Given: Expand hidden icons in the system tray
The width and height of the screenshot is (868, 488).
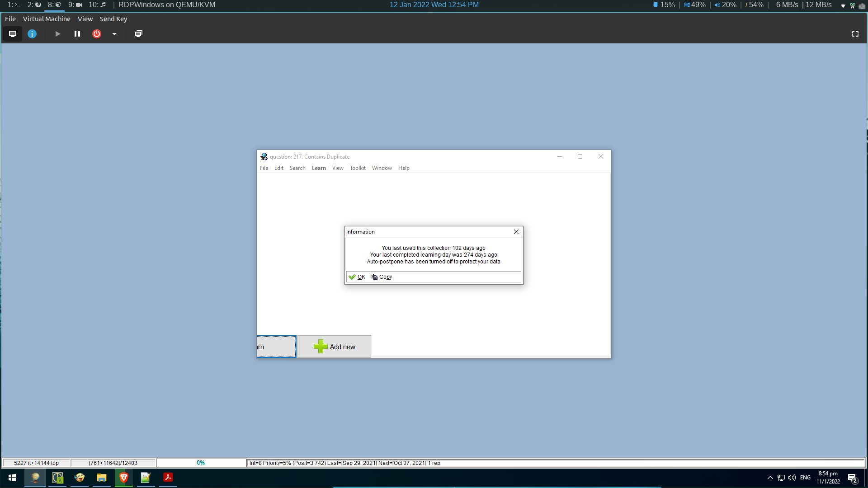Looking at the screenshot, I should click(770, 478).
